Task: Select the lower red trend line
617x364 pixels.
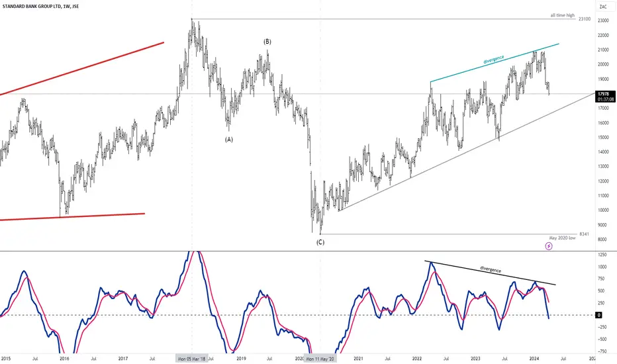Action: pos(72,217)
